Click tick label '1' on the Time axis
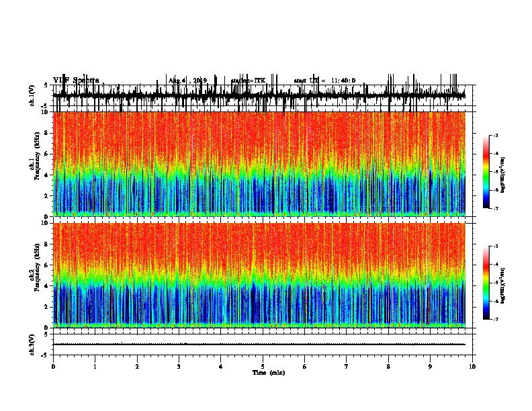 click(95, 367)
